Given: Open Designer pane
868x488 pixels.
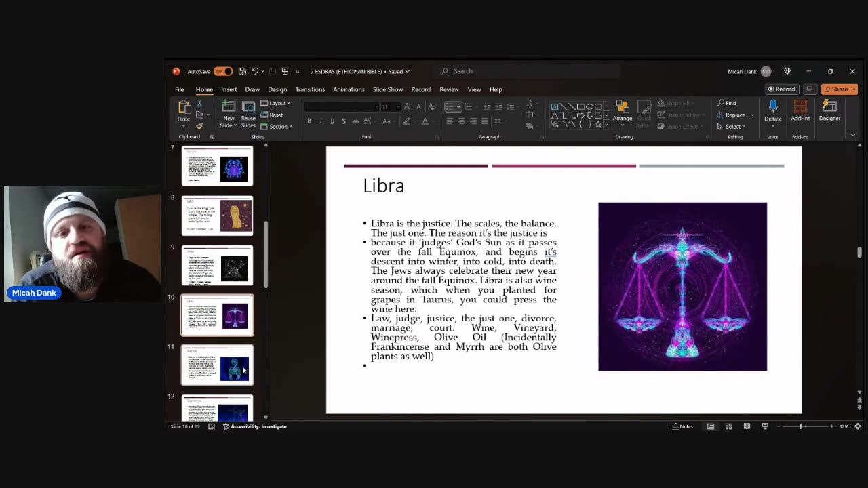Looking at the screenshot, I should click(x=829, y=112).
